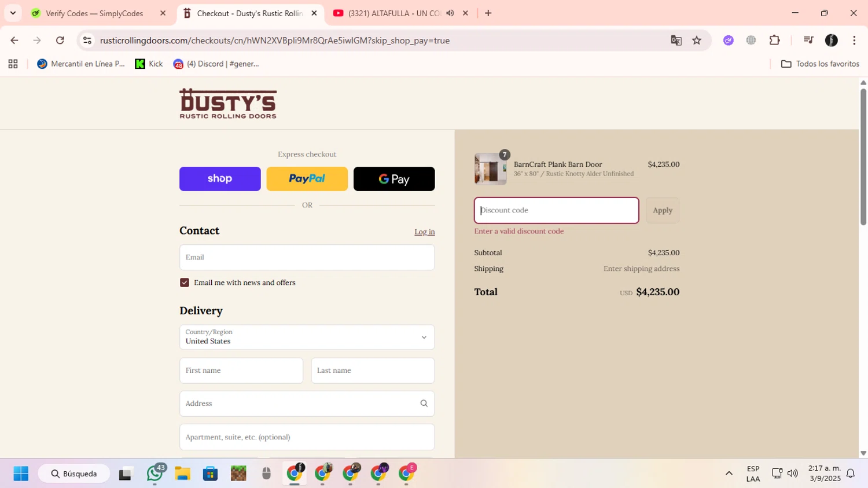Open ESP LAA language switcher
This screenshot has height=488, width=868.
click(x=753, y=474)
